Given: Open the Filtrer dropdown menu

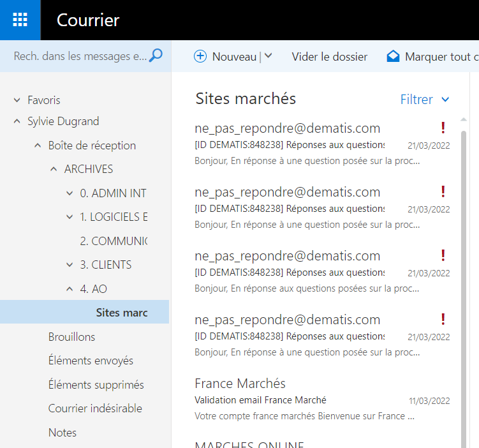Looking at the screenshot, I should coord(425,100).
